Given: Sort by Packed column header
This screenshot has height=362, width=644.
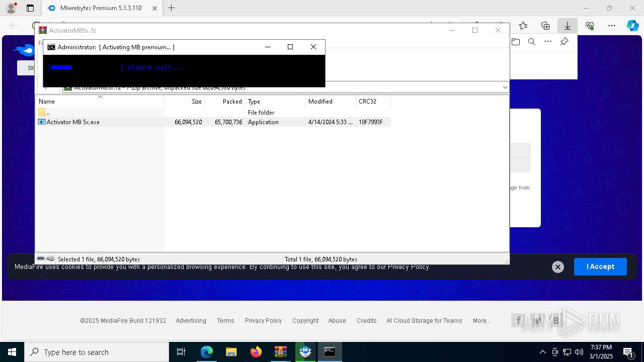Looking at the screenshot, I should [x=225, y=101].
